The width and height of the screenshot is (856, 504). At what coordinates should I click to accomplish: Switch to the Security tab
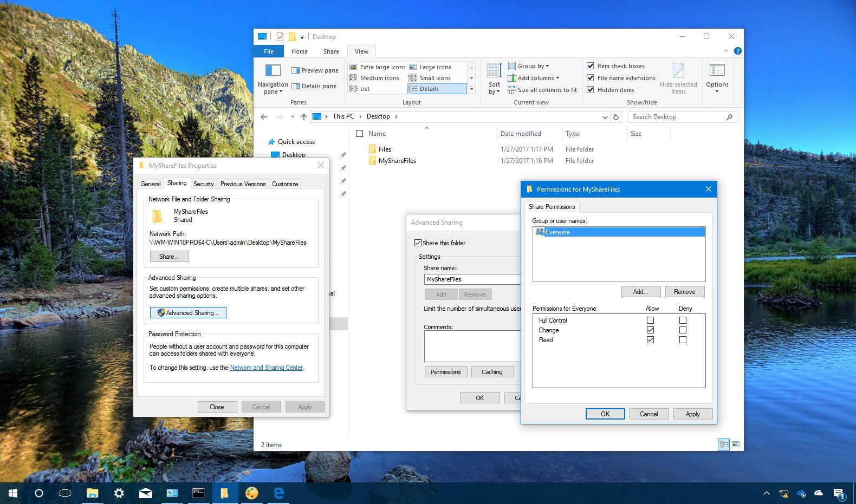click(x=203, y=184)
